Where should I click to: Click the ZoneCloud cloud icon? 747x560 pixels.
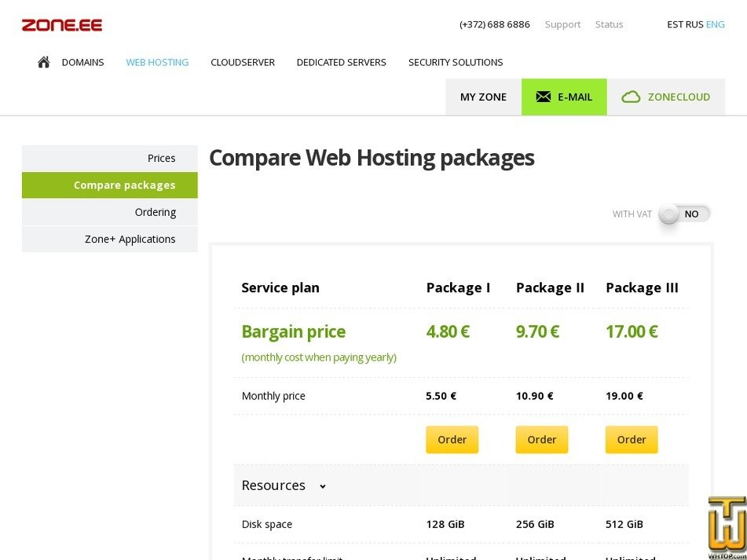click(x=631, y=97)
